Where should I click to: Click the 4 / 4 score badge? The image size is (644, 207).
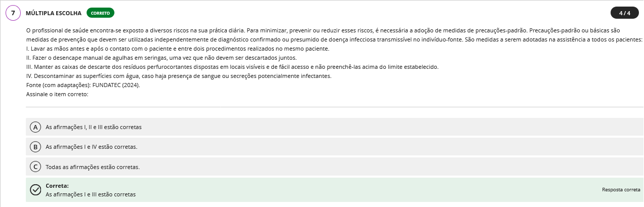pyautogui.click(x=624, y=13)
